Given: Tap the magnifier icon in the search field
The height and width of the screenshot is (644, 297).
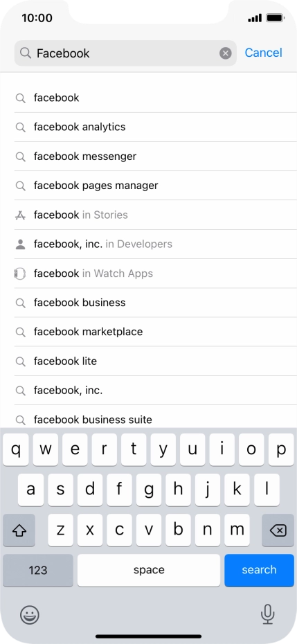Looking at the screenshot, I should tap(26, 53).
